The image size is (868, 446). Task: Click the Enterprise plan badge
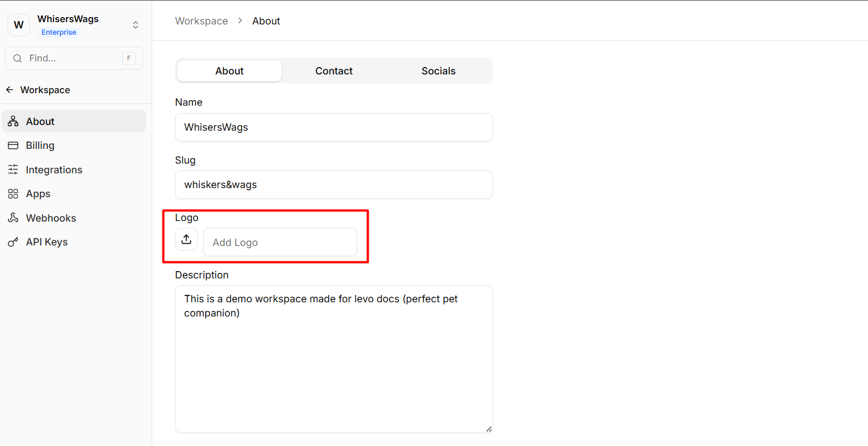(59, 32)
